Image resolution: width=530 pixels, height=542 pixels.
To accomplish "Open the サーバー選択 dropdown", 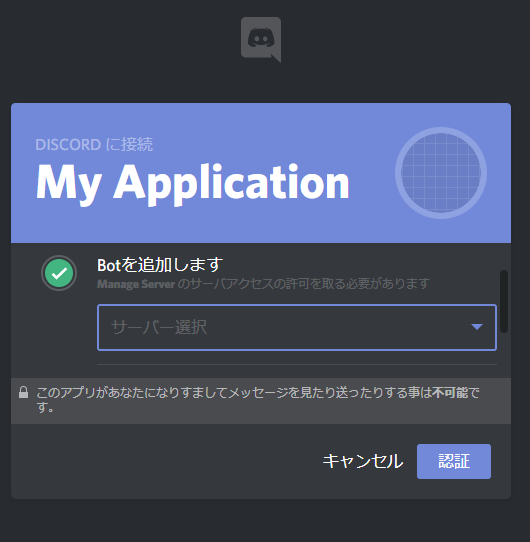I will click(x=297, y=327).
